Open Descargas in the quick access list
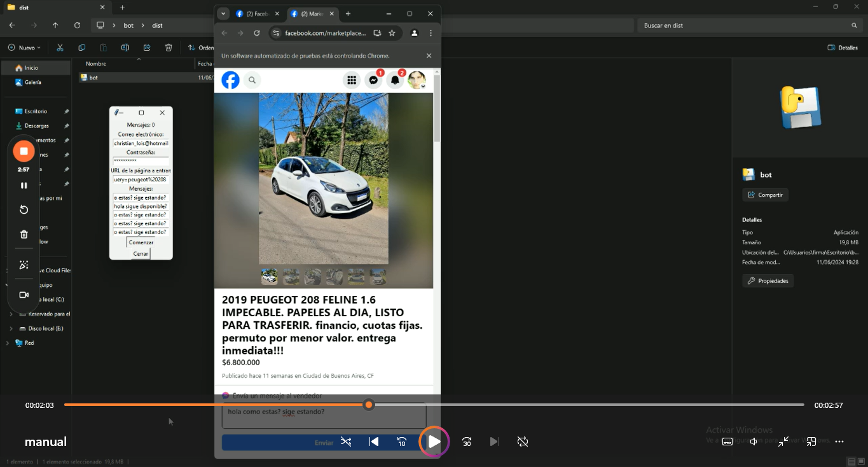This screenshot has height=467, width=868. tap(36, 126)
